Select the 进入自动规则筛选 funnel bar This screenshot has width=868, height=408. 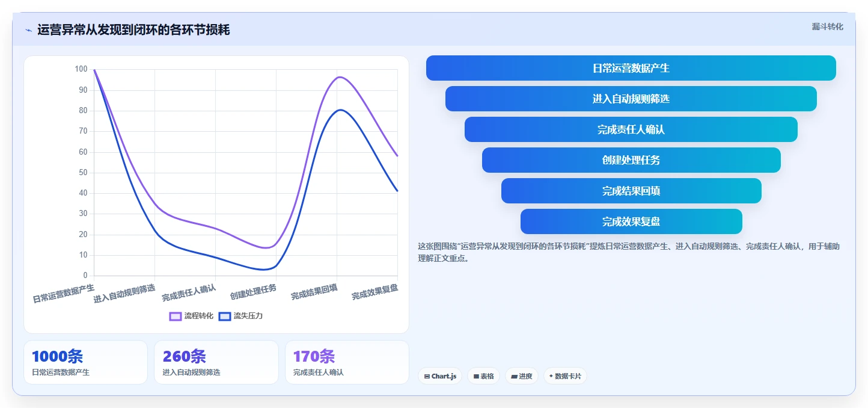pyautogui.click(x=631, y=99)
